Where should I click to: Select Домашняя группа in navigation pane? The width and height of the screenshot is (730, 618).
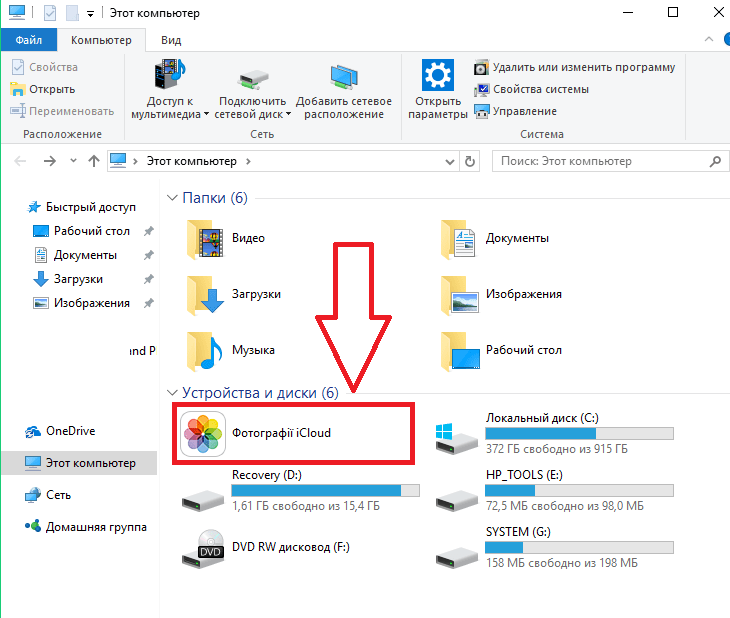(x=86, y=527)
